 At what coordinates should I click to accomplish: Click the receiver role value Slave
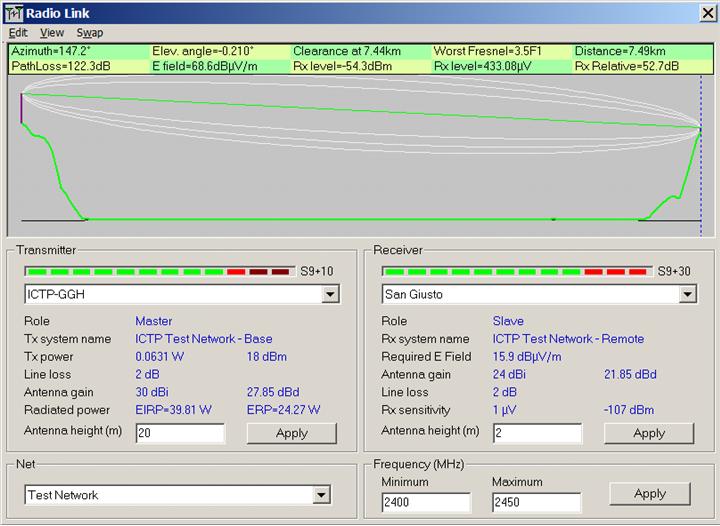[508, 321]
